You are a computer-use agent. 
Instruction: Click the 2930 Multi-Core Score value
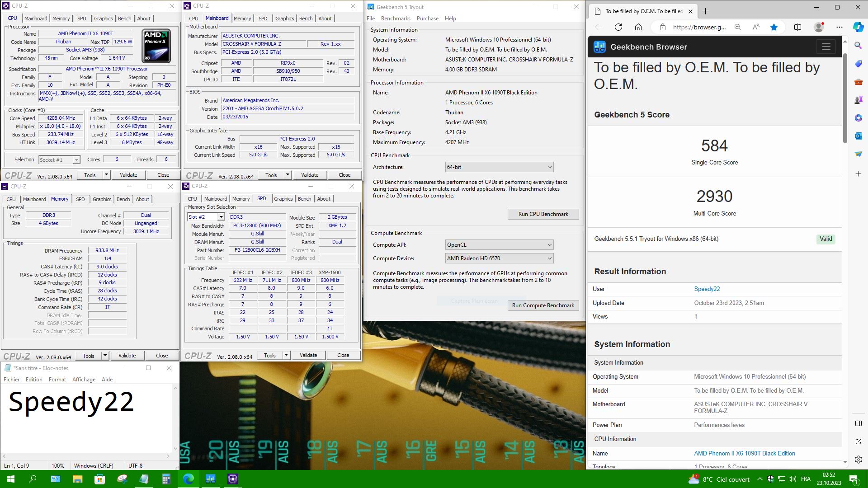(714, 196)
